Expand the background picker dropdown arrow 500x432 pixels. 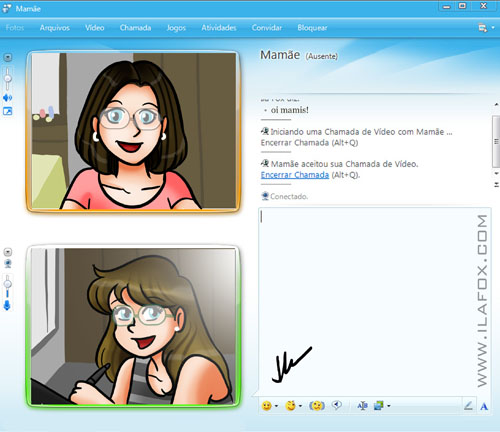coord(389,406)
